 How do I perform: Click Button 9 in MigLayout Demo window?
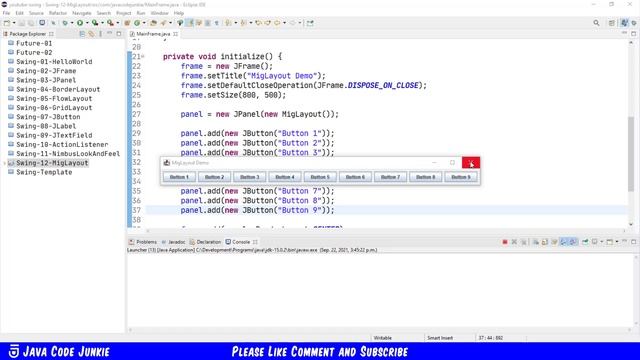tap(461, 177)
